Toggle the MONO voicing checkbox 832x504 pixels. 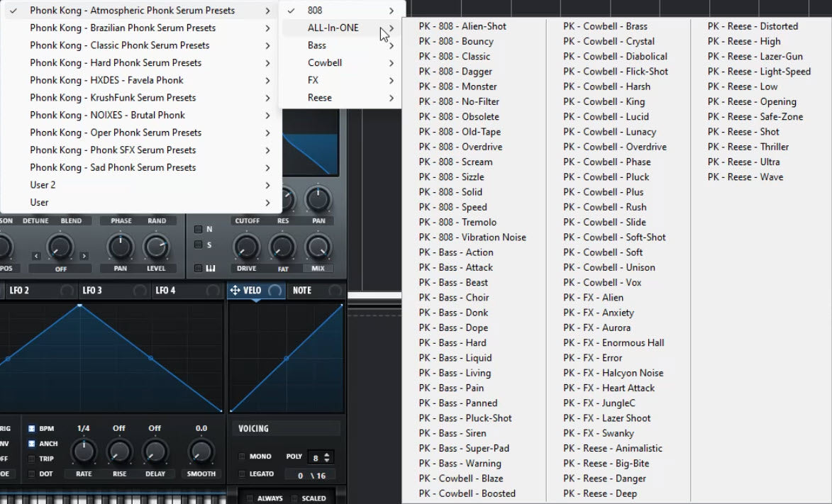(243, 457)
